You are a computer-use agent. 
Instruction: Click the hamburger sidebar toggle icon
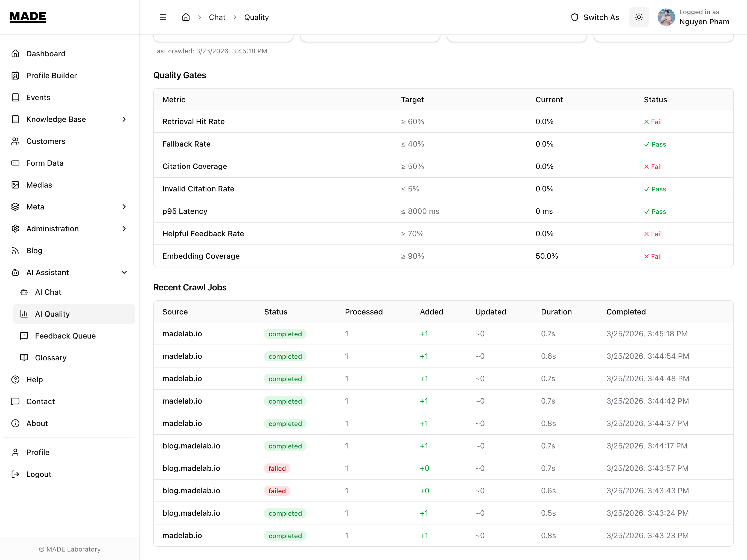coord(163,17)
